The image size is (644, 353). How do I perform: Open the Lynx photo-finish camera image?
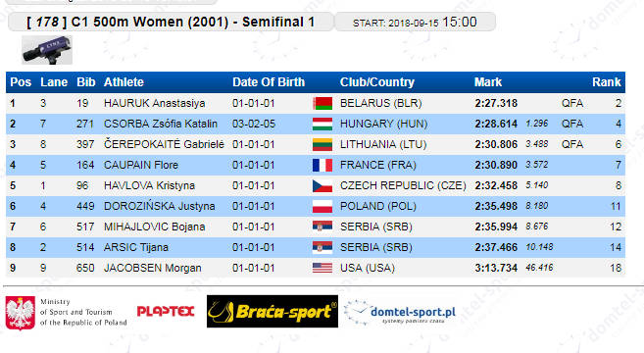pos(47,50)
